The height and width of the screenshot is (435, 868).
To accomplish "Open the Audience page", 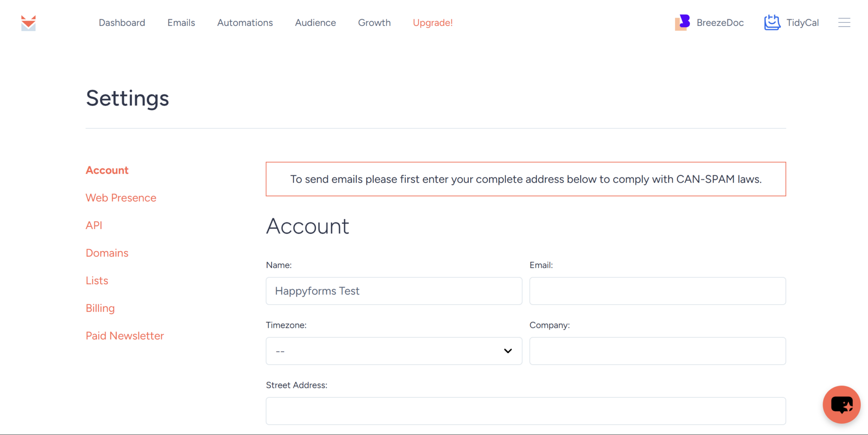I will (315, 23).
